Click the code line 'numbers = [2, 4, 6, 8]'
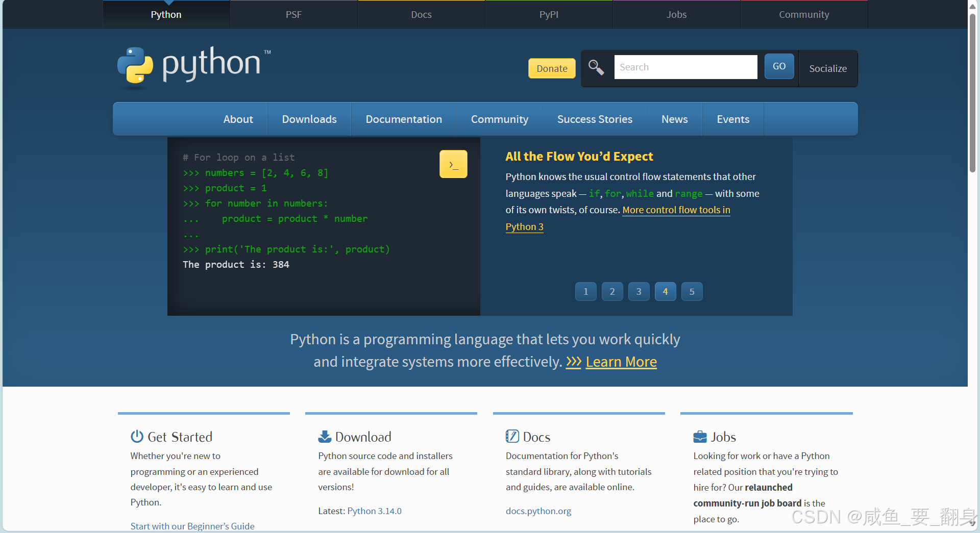 [266, 173]
